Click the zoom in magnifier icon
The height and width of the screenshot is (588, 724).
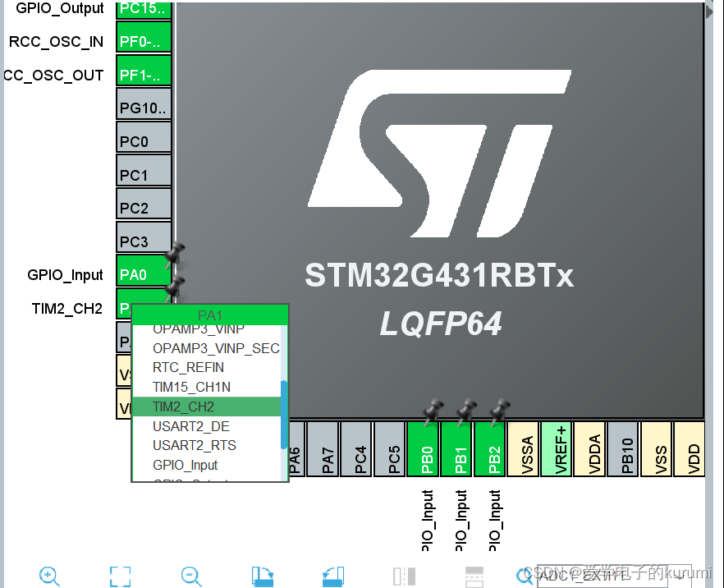coord(49,576)
